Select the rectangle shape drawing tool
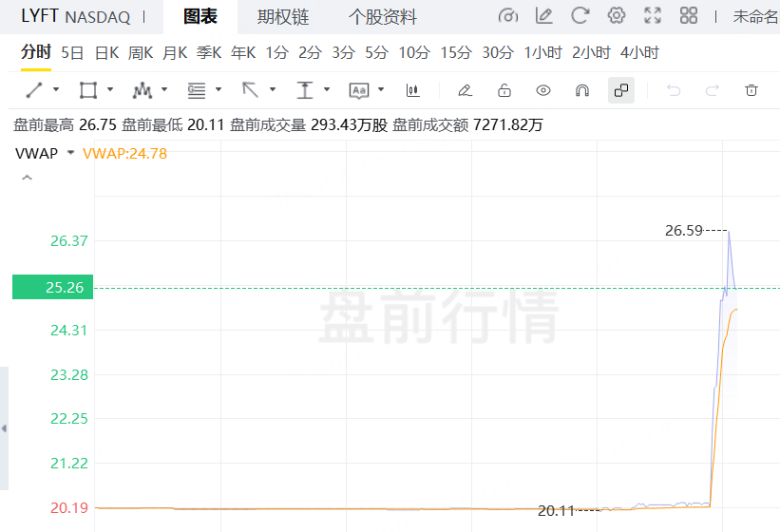780x532 pixels. [x=88, y=90]
